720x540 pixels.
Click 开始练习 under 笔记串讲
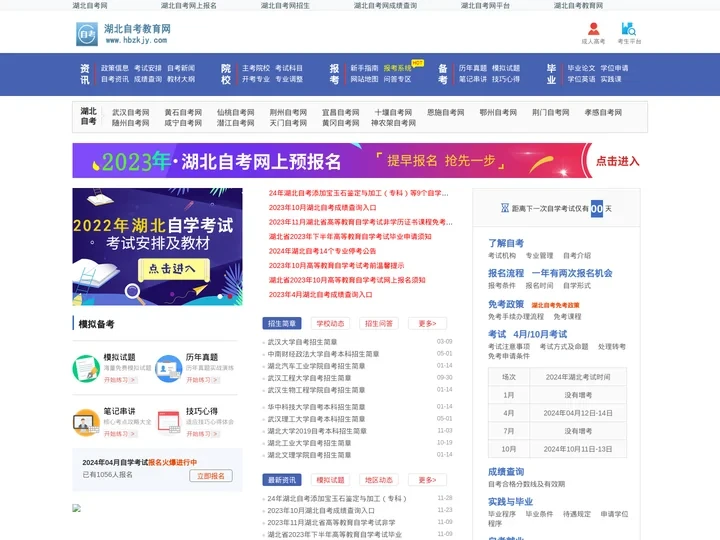[120, 433]
